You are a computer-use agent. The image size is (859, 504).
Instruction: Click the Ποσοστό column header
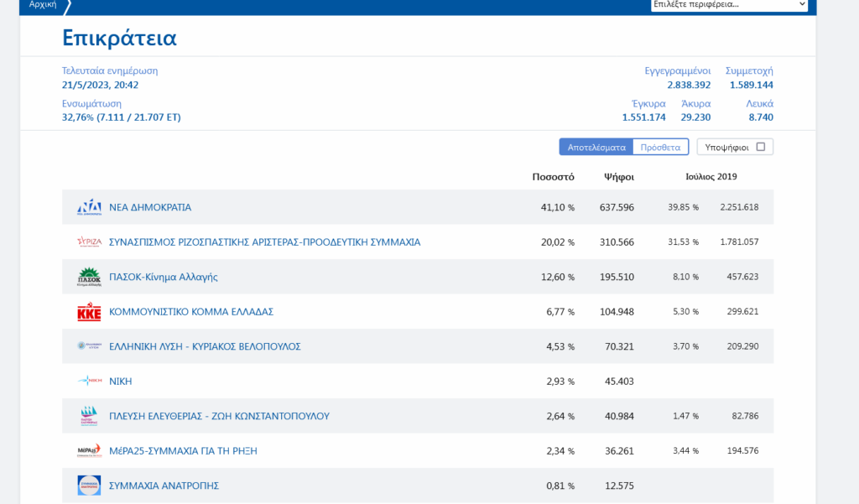[553, 177]
